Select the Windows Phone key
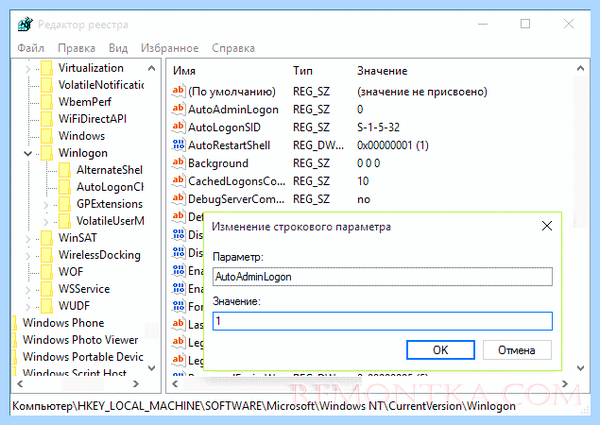 coord(63,323)
